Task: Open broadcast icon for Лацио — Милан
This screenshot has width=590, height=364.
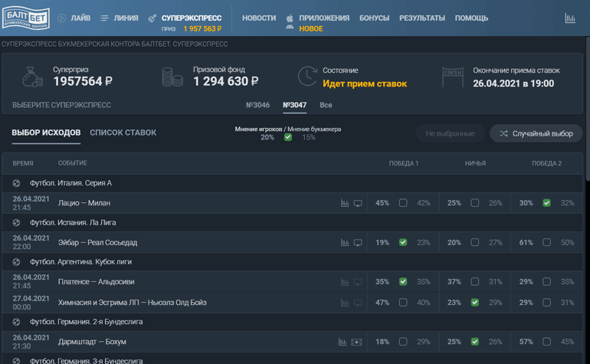Action: click(x=358, y=203)
